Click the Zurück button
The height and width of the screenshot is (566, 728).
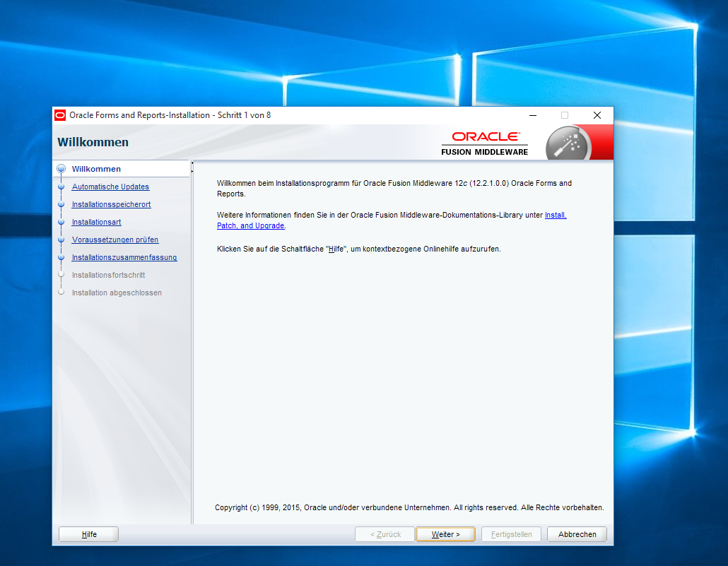(x=385, y=534)
